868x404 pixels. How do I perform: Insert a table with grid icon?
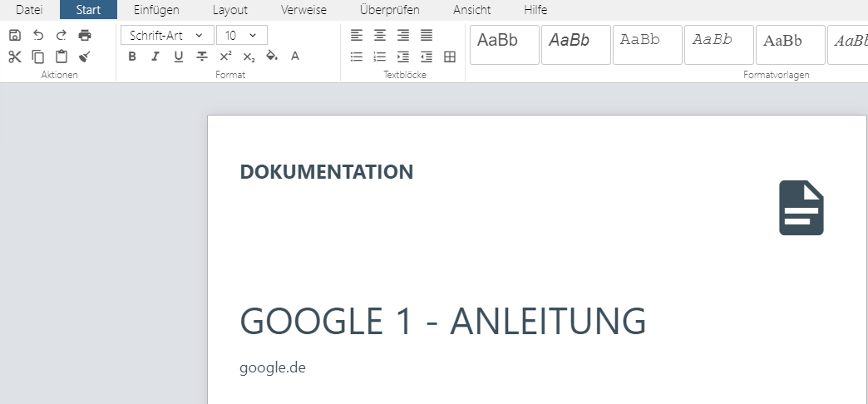pyautogui.click(x=450, y=57)
